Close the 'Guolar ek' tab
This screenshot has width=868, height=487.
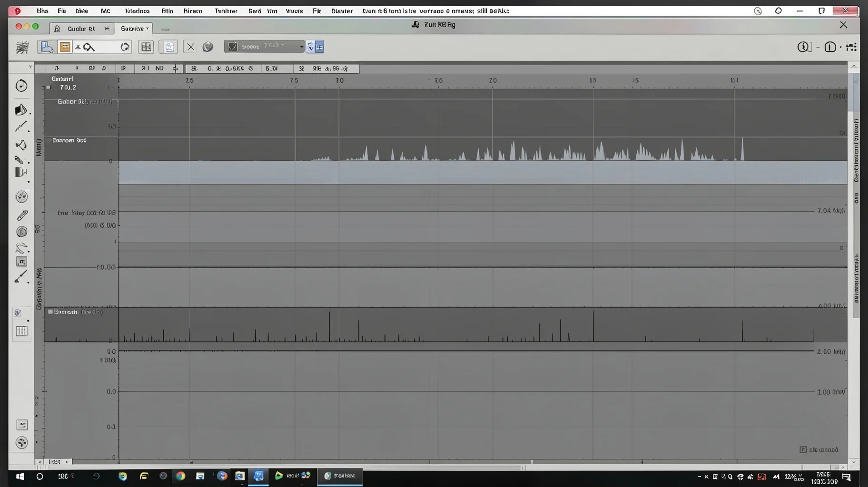click(107, 29)
